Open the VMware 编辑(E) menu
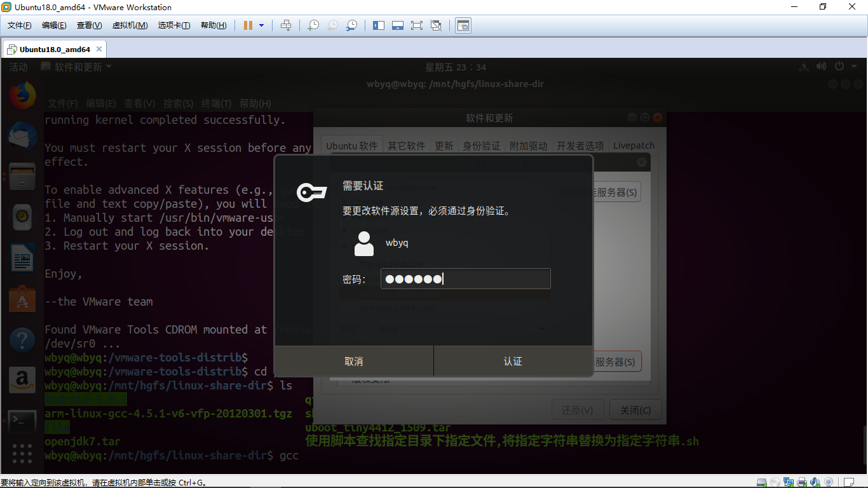Screen dimensions: 868x488 pyautogui.click(x=54, y=25)
